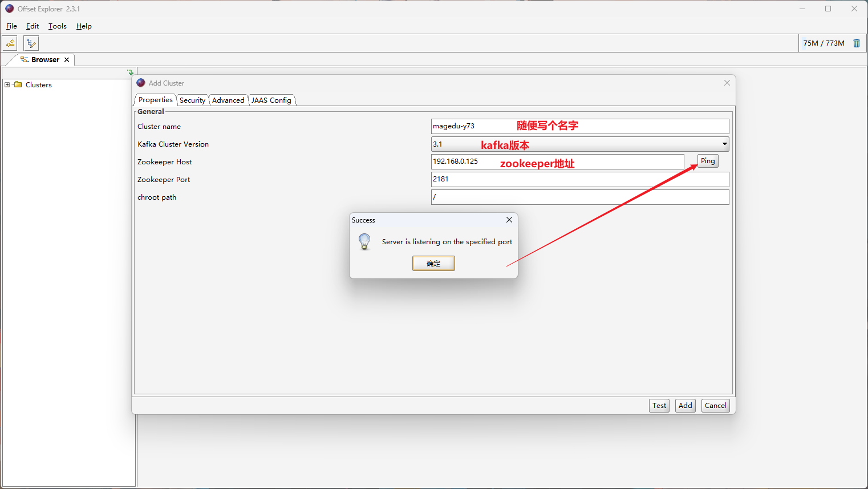
Task: Open the Tools menu
Action: (x=57, y=26)
